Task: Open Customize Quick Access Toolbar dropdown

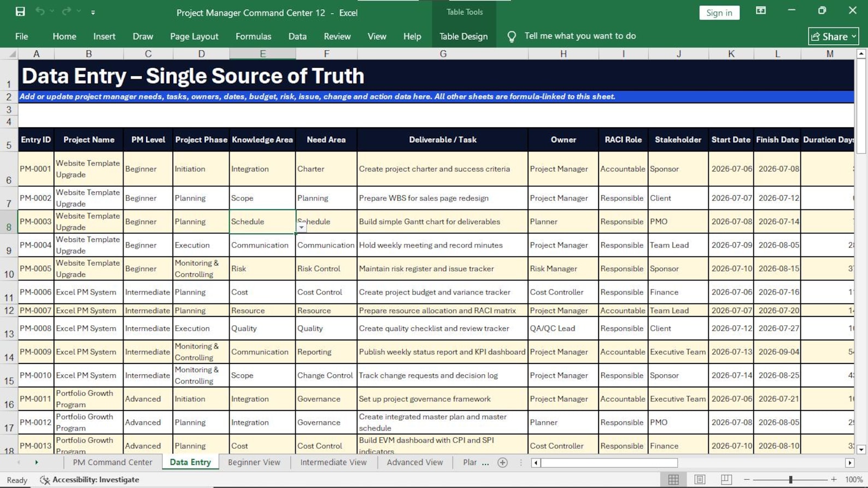Action: click(x=93, y=12)
